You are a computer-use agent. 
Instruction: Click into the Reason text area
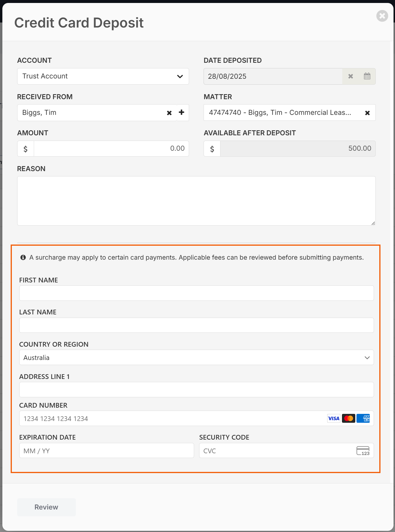(196, 201)
